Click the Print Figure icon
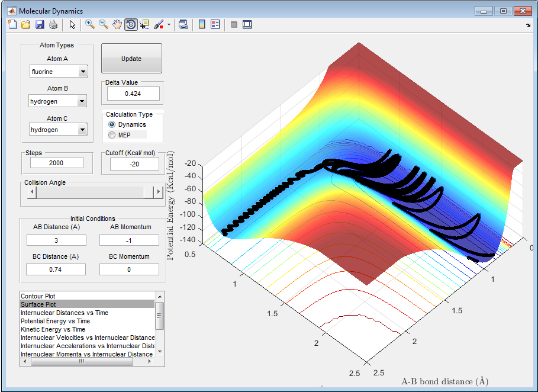 [x=53, y=24]
